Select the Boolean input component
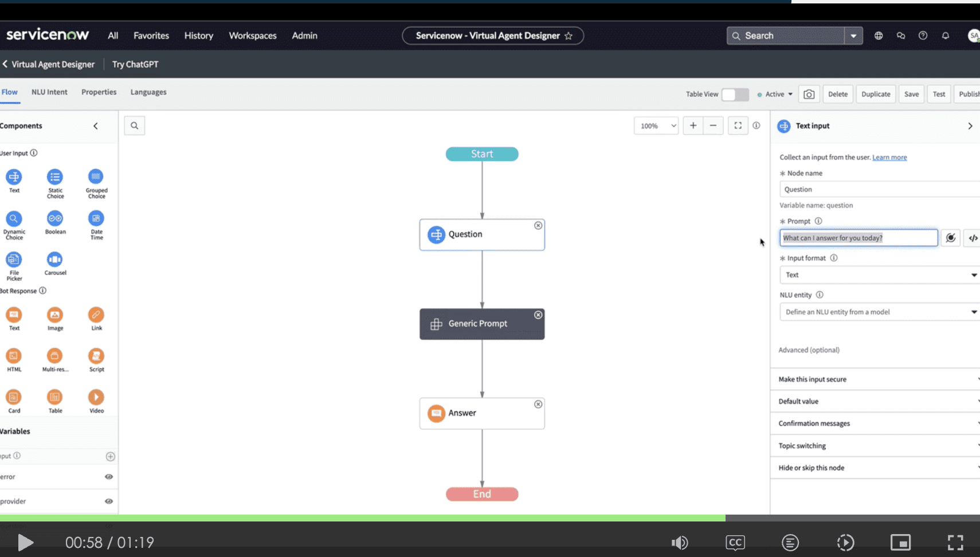Viewport: 980px width, 557px height. pyautogui.click(x=55, y=218)
